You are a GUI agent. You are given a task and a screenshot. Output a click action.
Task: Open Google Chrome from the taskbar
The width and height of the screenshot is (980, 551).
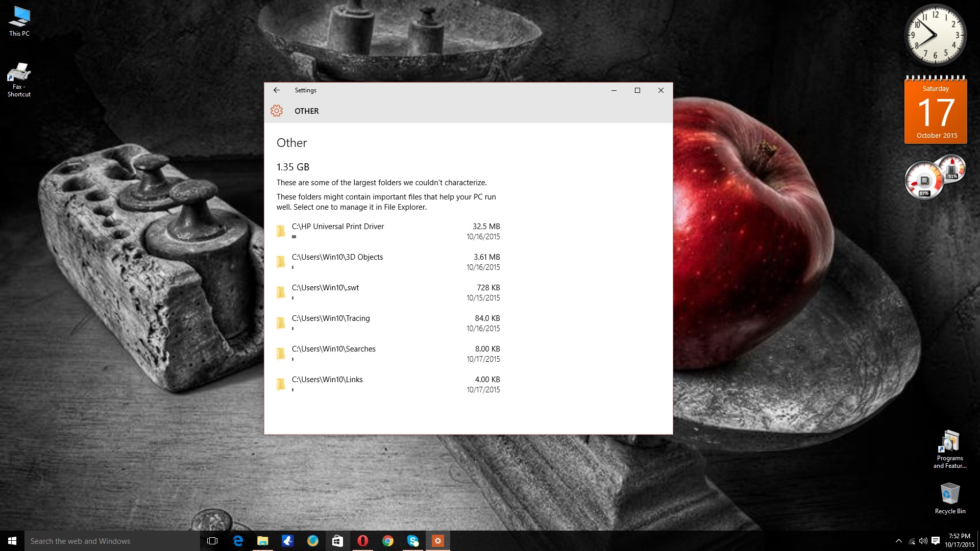click(x=388, y=541)
